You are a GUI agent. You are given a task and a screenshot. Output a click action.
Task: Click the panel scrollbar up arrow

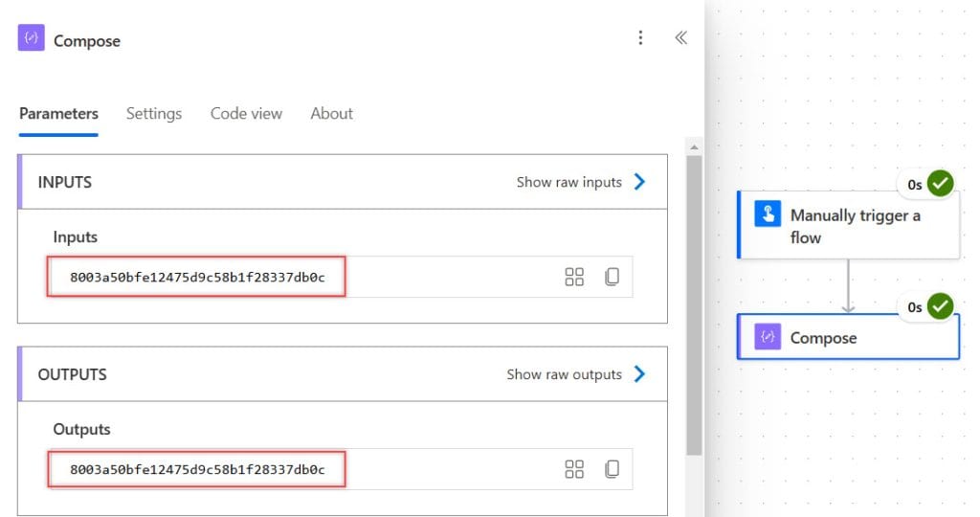click(694, 147)
